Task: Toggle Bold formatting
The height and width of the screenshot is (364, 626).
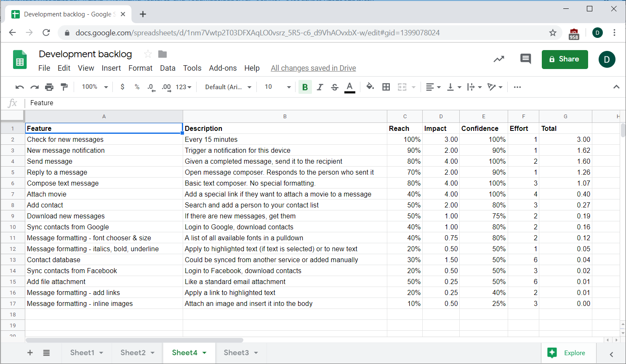Action: click(305, 87)
